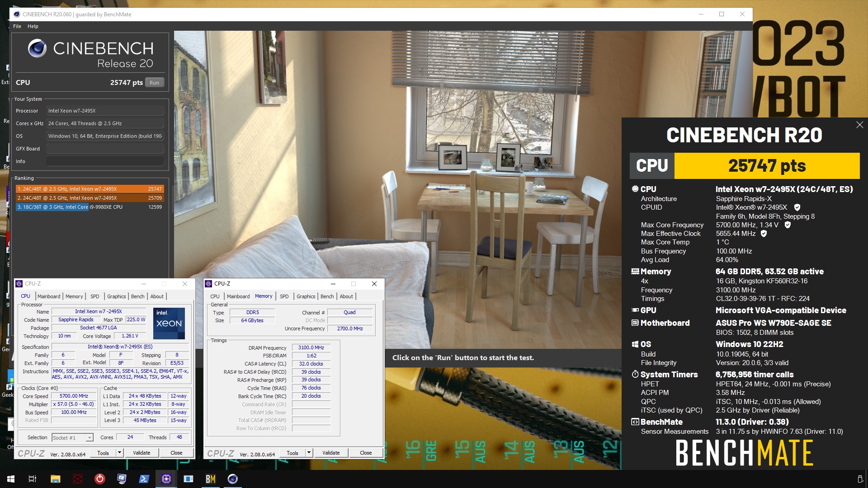
Task: Switch to Bench tab in the right CPU-Z
Action: 327,297
